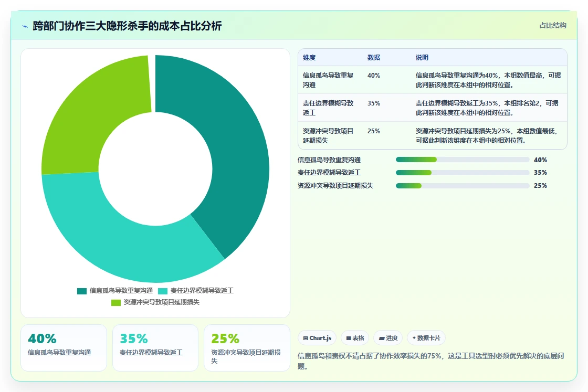Toggle 责任边界模糊导致返工 legend swatch in chart
The height and width of the screenshot is (392, 588).
coord(163,291)
